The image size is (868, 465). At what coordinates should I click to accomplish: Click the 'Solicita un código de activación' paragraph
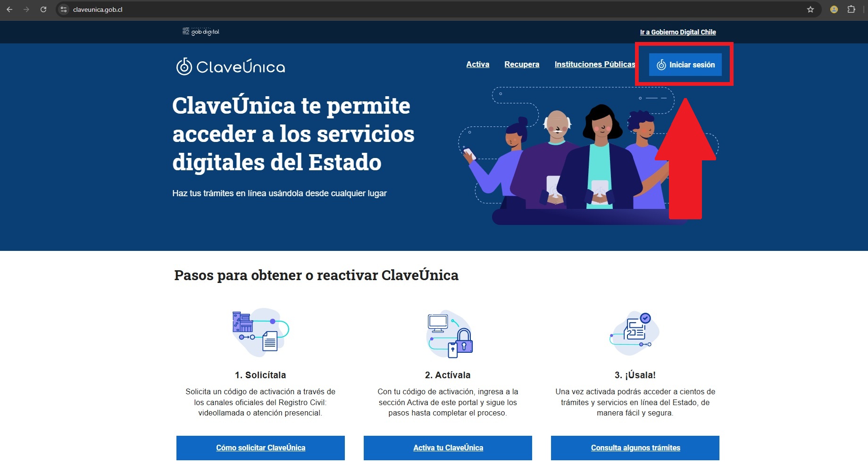pyautogui.click(x=260, y=402)
